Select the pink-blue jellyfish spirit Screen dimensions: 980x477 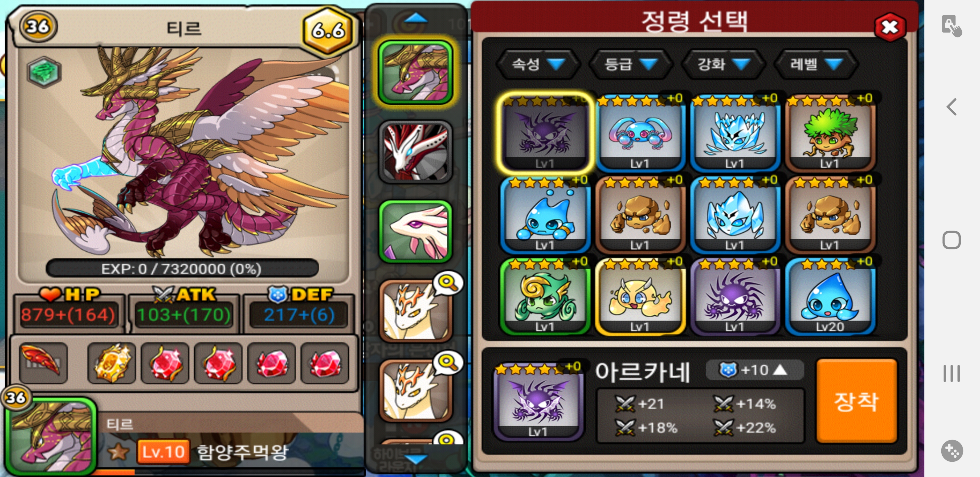coord(640,132)
